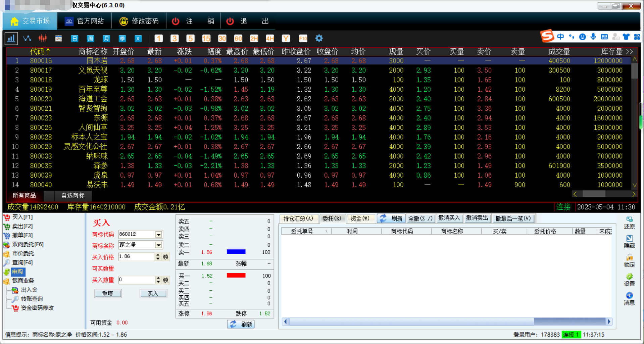644x344 pixels.
Task: Select the 4H interval icon
Action: (270, 39)
